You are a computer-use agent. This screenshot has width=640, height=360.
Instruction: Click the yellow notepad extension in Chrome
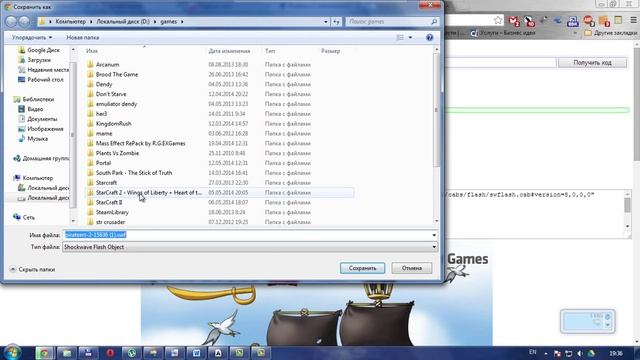(x=618, y=20)
